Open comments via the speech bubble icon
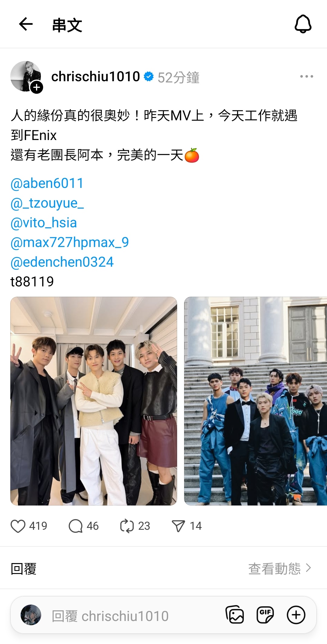 76,526
